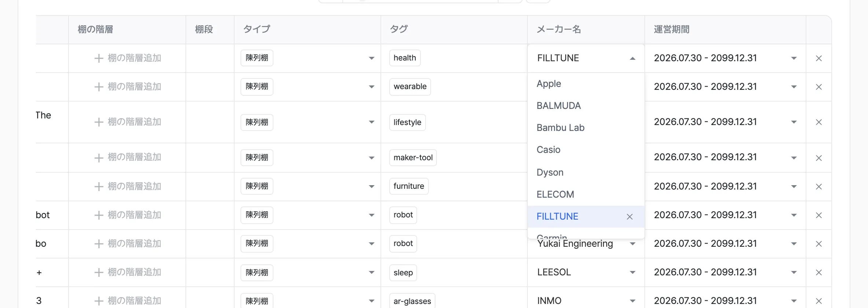This screenshot has width=868, height=308.
Task: Choose Dyson from the maker list
Action: [x=586, y=172]
